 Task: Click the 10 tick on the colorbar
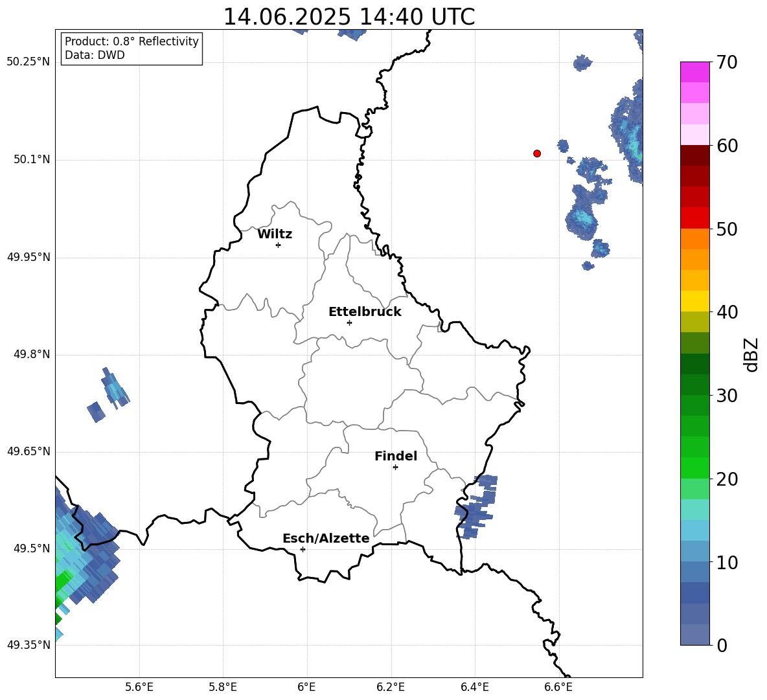726,562
